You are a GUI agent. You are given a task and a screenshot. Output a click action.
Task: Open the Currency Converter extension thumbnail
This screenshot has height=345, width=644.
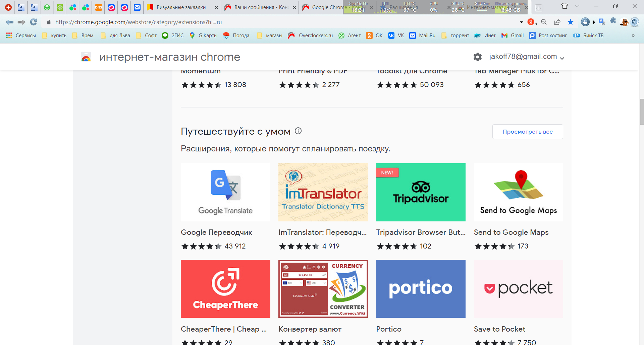click(323, 289)
